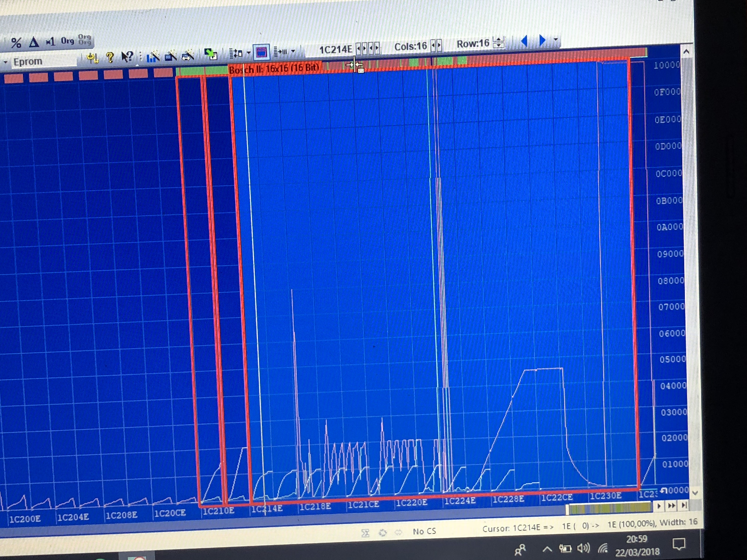Switch to percent difference view
The width and height of the screenshot is (747, 560).
click(16, 43)
